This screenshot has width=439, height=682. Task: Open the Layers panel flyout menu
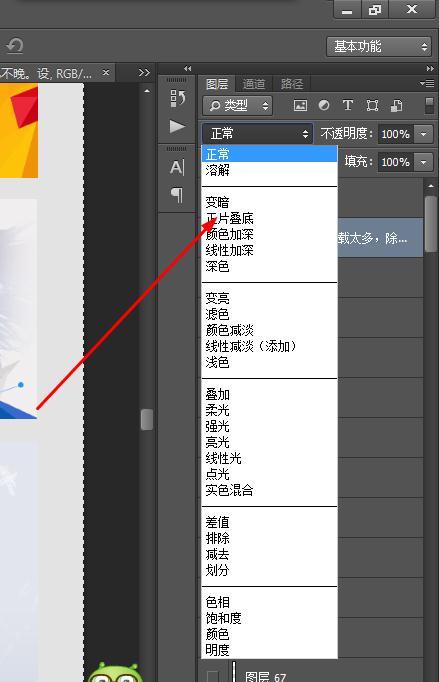click(x=427, y=83)
